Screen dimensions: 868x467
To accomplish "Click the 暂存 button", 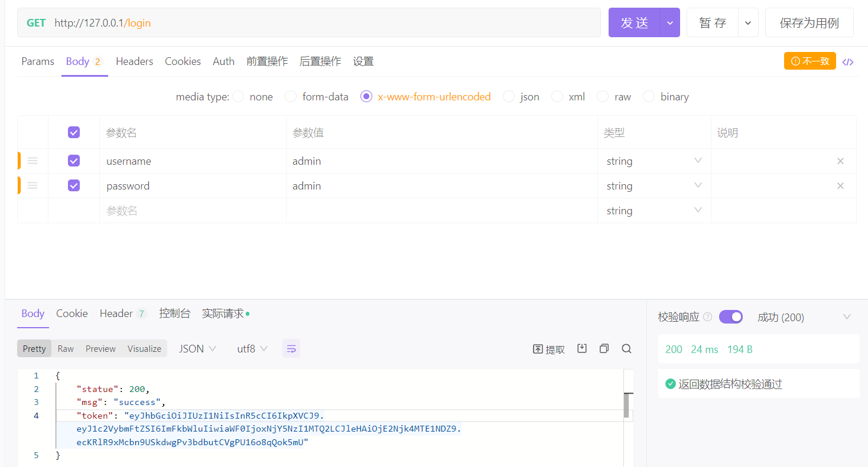I will 713,22.
